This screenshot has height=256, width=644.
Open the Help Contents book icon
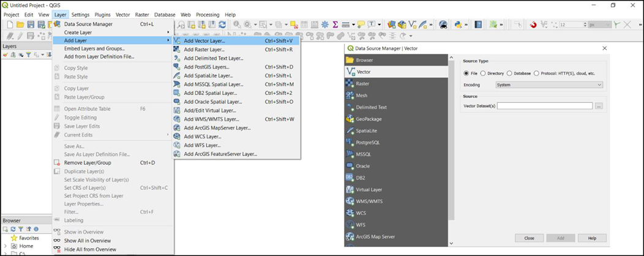[x=478, y=24]
